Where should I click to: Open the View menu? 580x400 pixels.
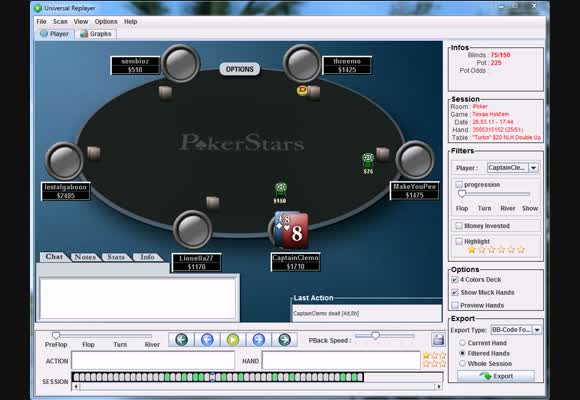tap(81, 21)
